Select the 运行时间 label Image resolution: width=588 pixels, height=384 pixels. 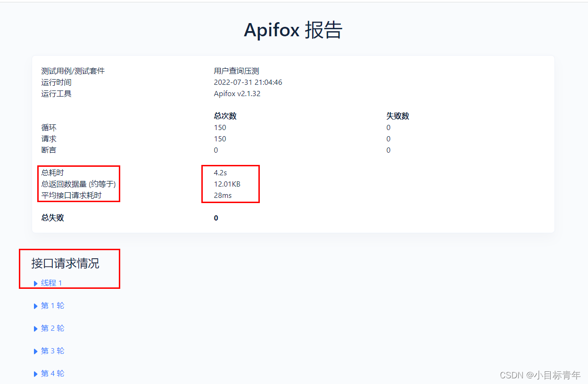pyautogui.click(x=57, y=82)
